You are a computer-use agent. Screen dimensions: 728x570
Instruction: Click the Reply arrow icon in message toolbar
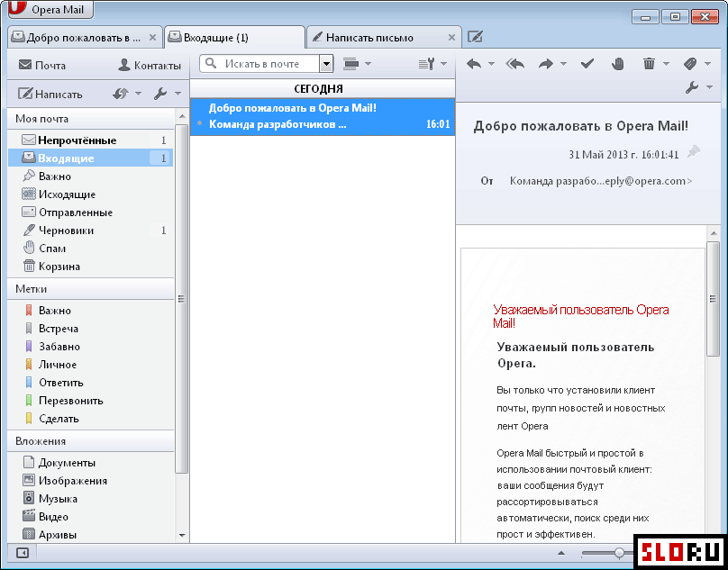click(x=474, y=64)
